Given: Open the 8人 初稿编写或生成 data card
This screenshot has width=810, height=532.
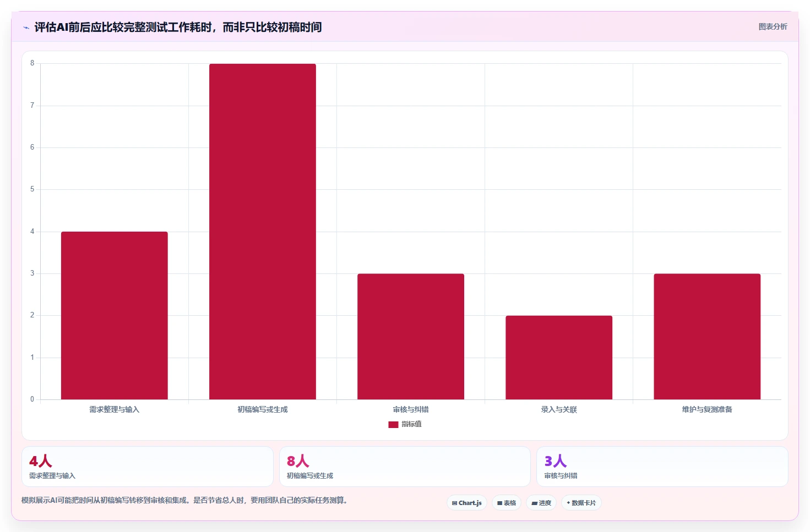Looking at the screenshot, I should (x=405, y=467).
